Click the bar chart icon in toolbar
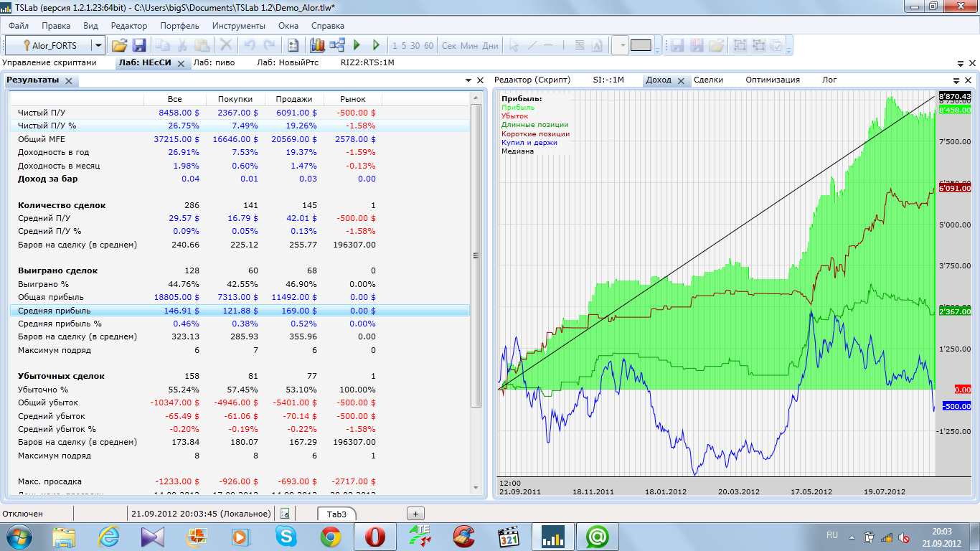This screenshot has height=551, width=980. tap(317, 45)
